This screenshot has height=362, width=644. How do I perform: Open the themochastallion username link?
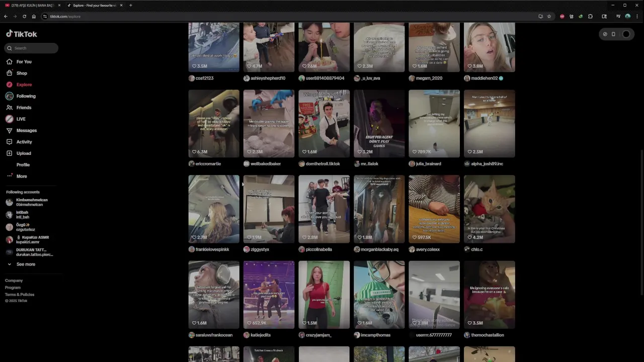488,335
